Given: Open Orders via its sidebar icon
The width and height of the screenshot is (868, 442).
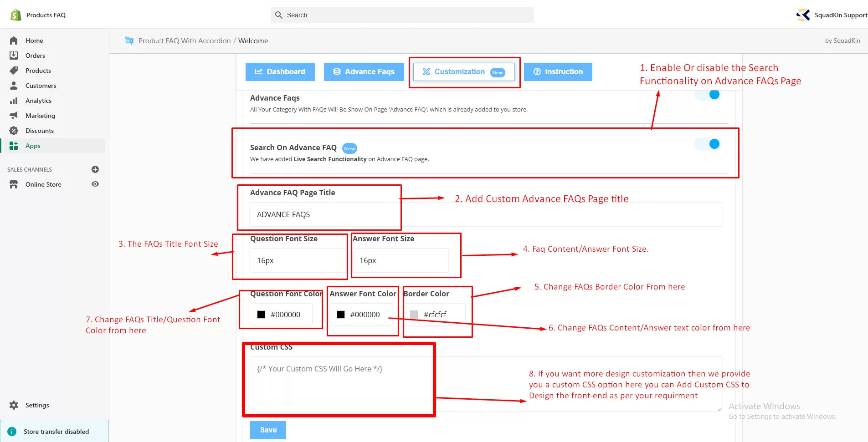Looking at the screenshot, I should click(14, 56).
